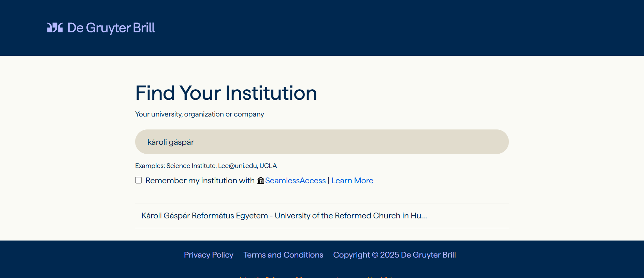Click the word "Examples:" under search box
Image resolution: width=644 pixels, height=278 pixels.
click(x=150, y=166)
